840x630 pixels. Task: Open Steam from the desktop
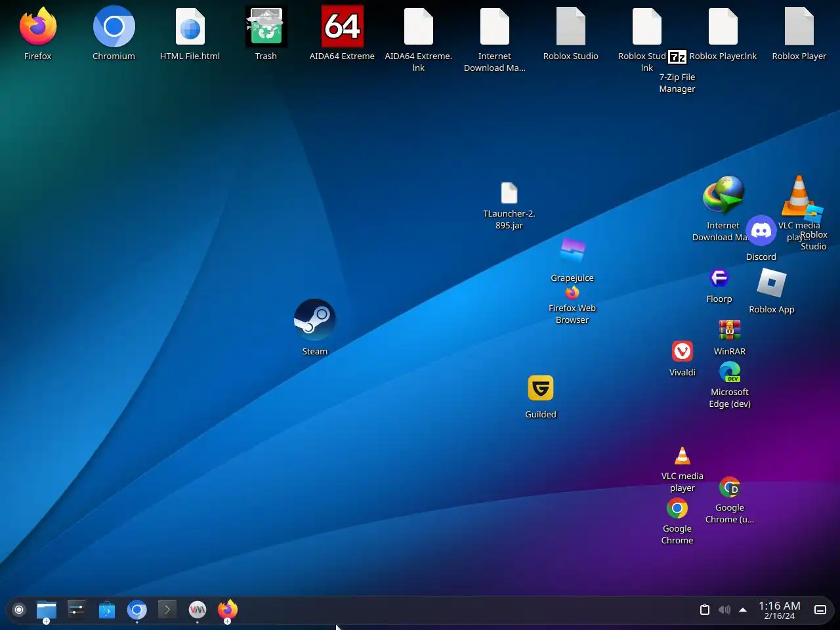pos(315,320)
